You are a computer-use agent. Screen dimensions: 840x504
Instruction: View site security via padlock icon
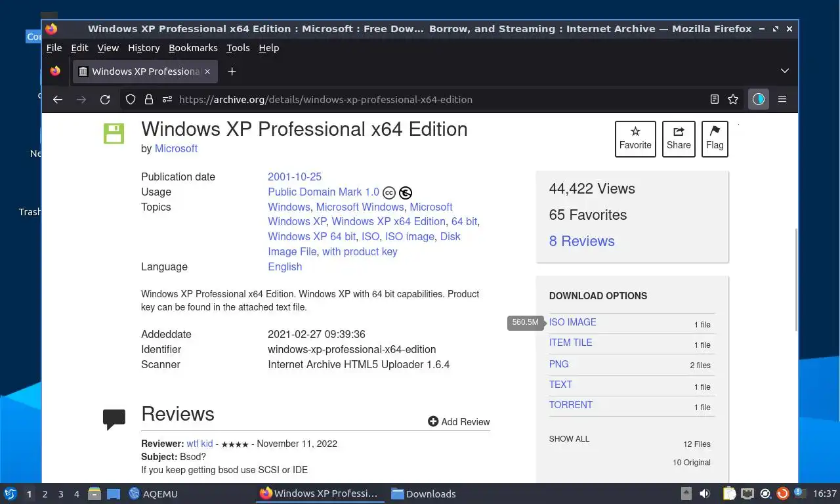[149, 100]
